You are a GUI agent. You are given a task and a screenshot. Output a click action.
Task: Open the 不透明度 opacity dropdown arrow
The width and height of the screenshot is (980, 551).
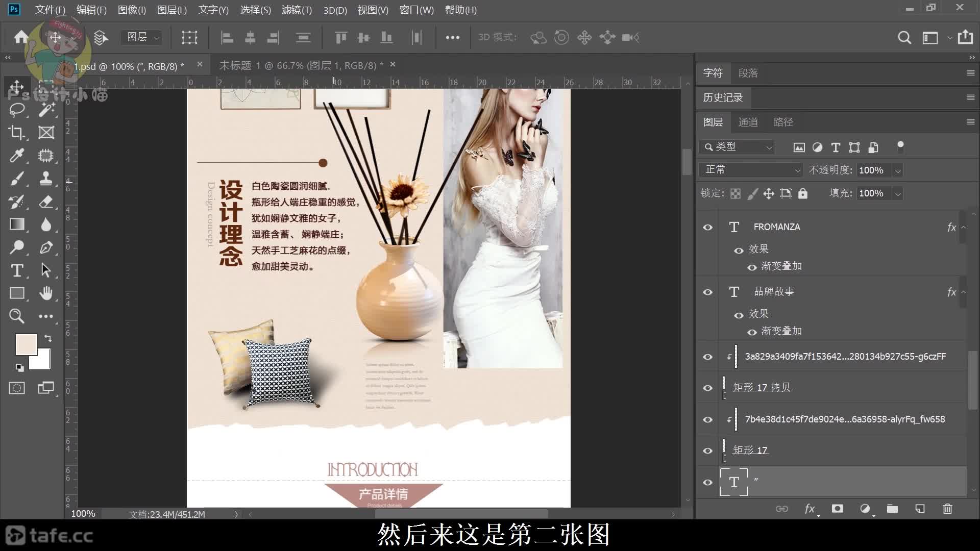tap(898, 170)
